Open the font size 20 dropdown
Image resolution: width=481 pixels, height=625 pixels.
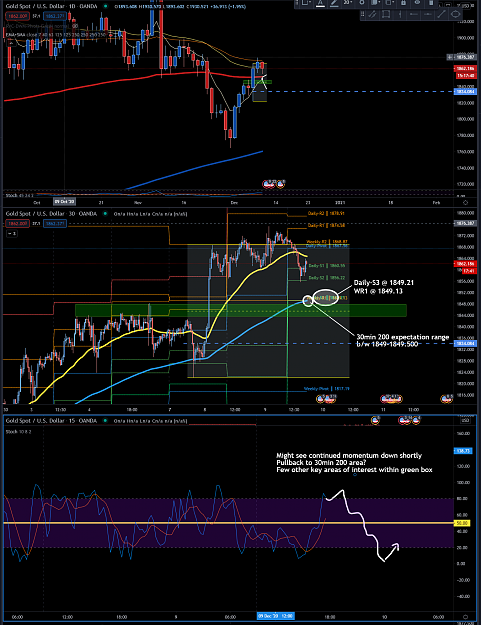click(x=348, y=3)
